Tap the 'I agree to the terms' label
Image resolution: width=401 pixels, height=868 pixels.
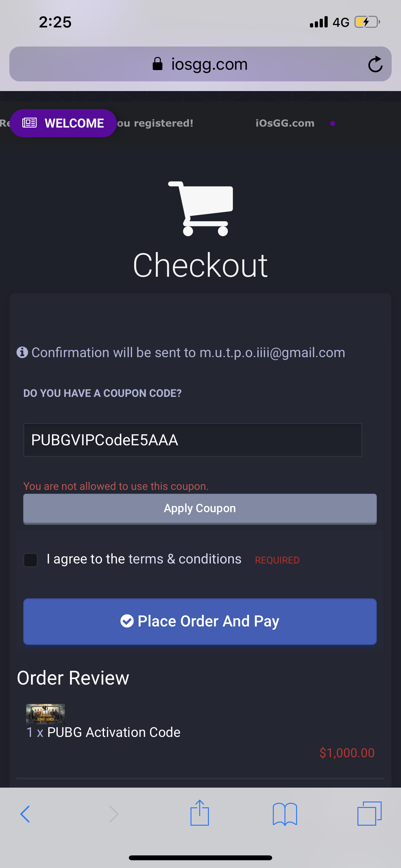tap(144, 559)
